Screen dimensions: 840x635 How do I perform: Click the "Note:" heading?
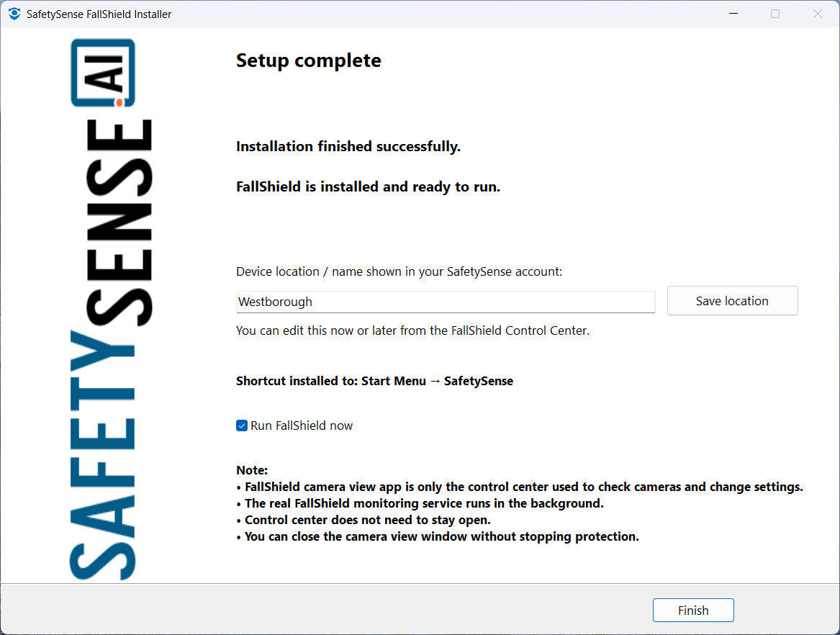point(252,470)
